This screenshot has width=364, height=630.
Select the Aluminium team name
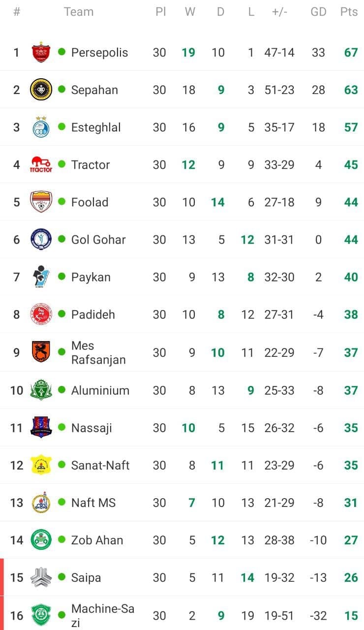pos(100,390)
